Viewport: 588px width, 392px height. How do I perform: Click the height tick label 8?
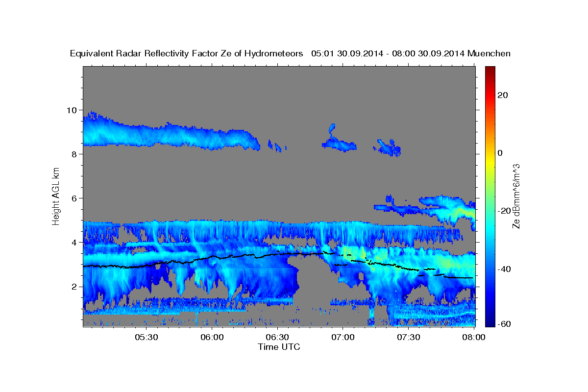click(74, 154)
